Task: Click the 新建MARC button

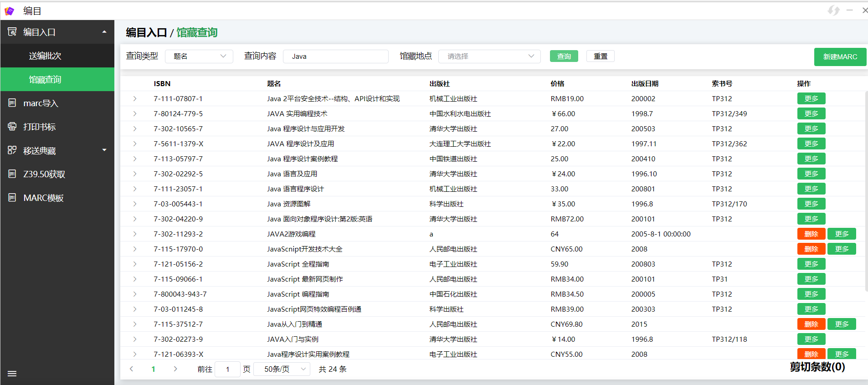Action: point(840,57)
